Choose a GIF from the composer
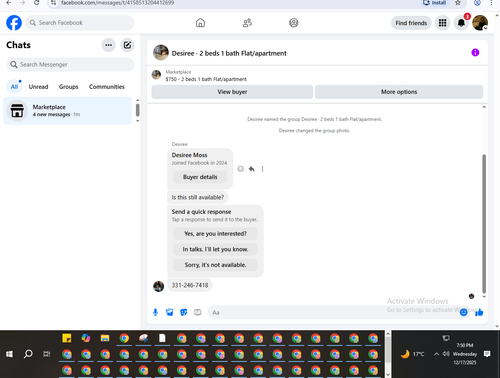The image size is (500, 378). click(198, 312)
